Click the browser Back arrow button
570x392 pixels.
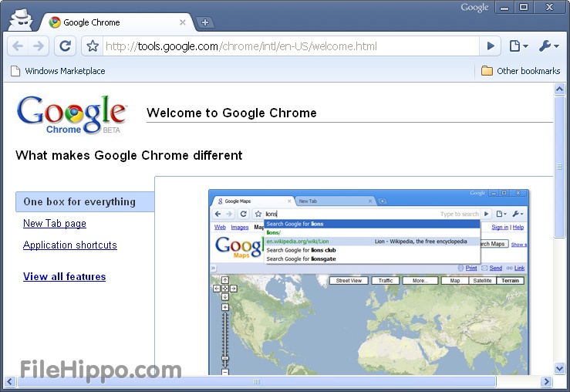click(18, 46)
